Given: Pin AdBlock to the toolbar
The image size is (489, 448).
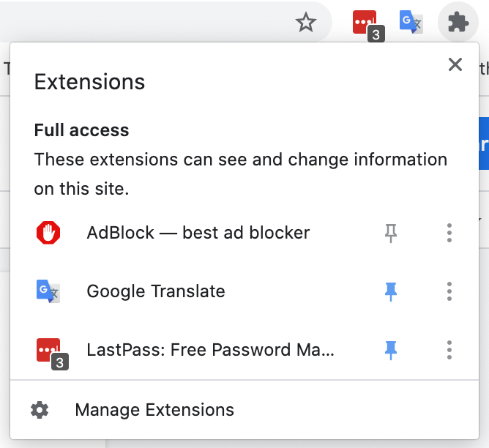Looking at the screenshot, I should coord(390,233).
